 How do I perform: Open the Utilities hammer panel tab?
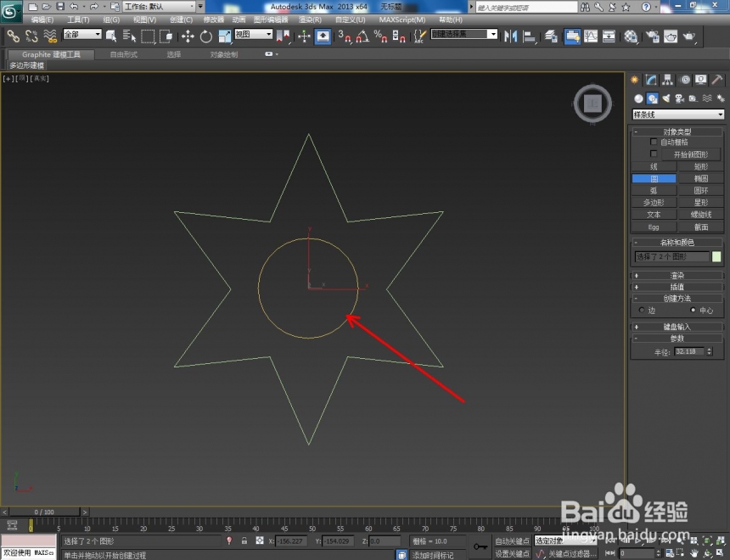tap(717, 80)
